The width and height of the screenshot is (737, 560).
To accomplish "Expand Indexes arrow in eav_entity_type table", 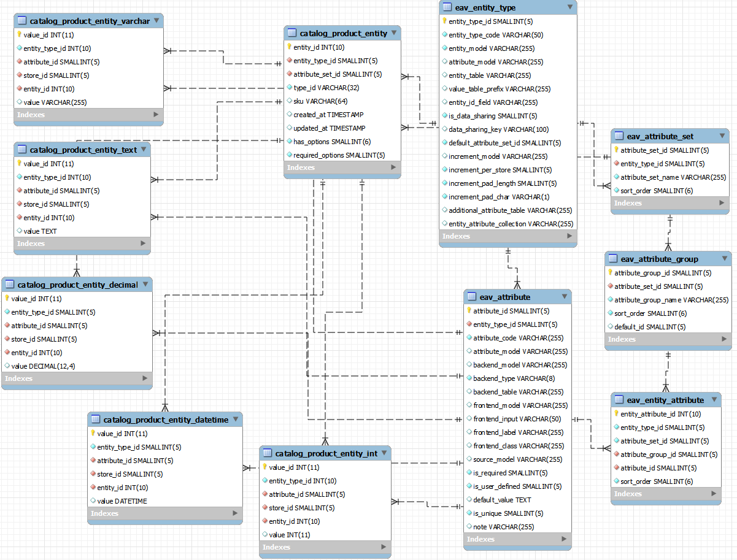I will (x=569, y=236).
